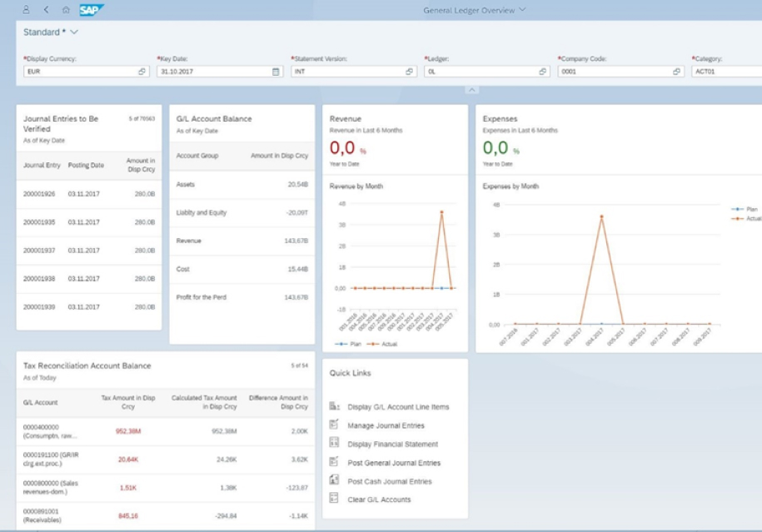The image size is (762, 532).
Task: Click the Key Date input field
Action: tap(219, 72)
